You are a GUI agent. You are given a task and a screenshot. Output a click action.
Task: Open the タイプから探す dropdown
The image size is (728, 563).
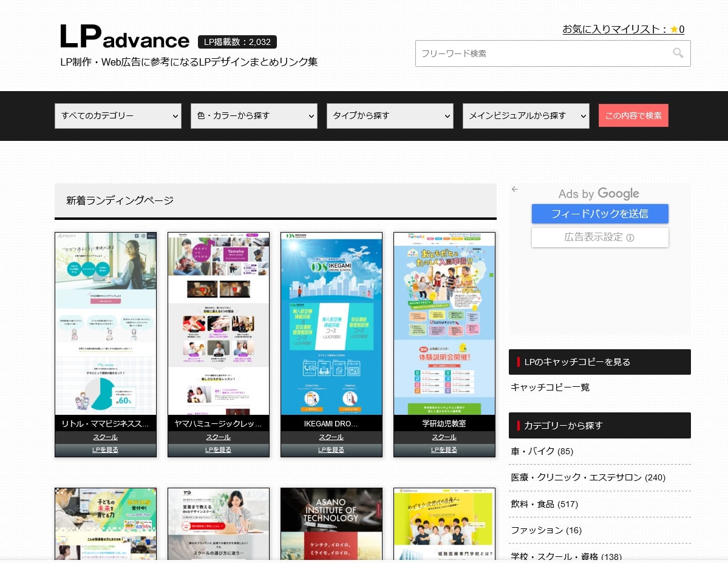[x=389, y=116]
